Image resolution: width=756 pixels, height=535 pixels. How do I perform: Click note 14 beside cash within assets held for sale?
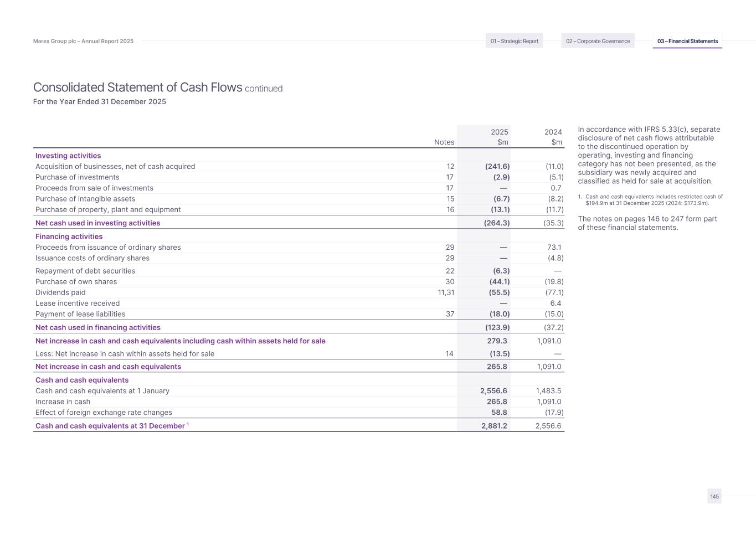tap(449, 354)
